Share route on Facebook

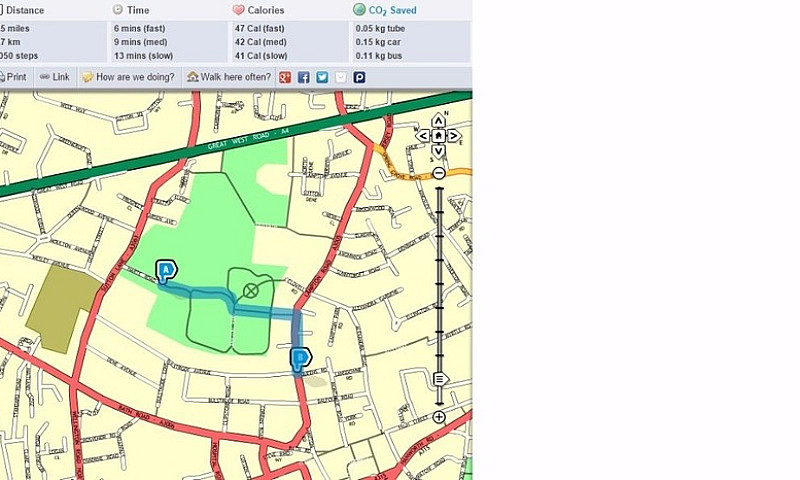pos(304,78)
